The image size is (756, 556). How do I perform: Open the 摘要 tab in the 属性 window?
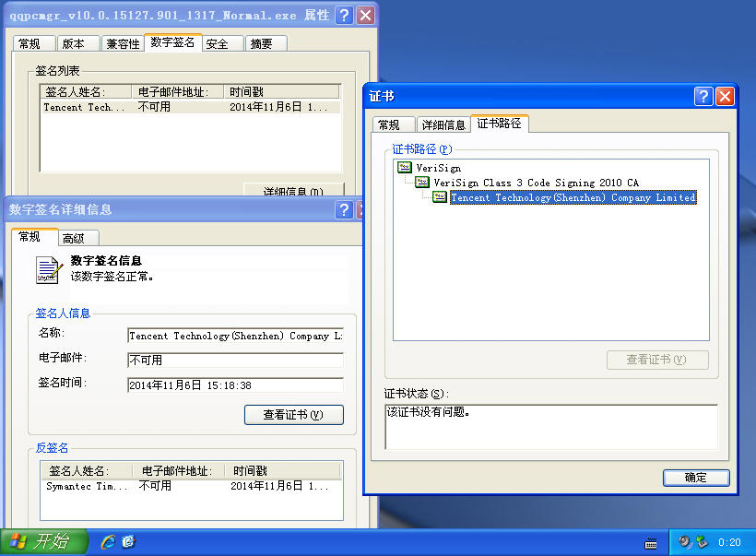[266, 43]
